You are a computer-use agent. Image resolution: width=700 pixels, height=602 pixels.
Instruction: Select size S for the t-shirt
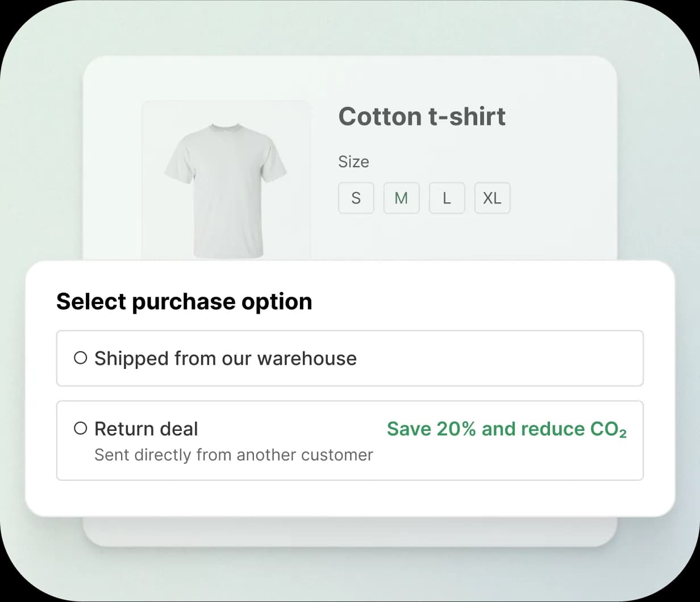(x=356, y=198)
